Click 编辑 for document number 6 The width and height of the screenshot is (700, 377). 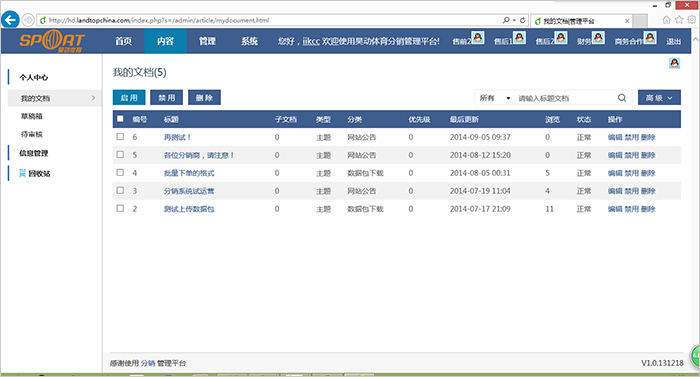[615, 137]
